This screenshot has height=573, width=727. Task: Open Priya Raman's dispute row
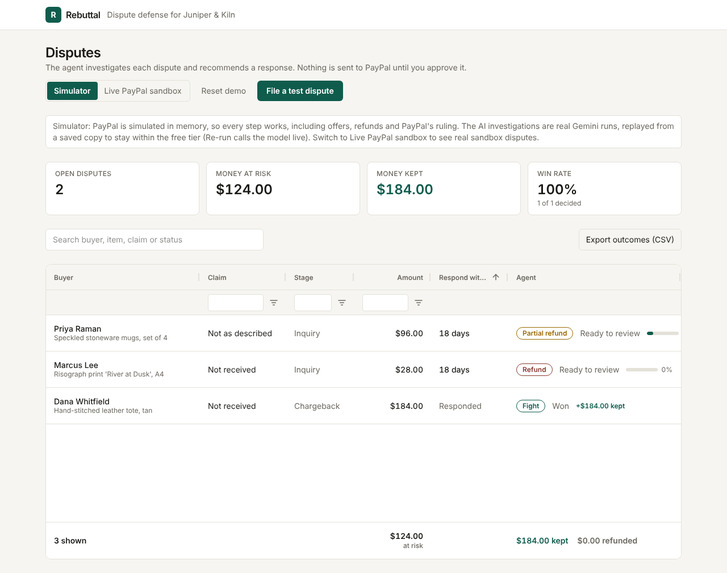pyautogui.click(x=364, y=333)
